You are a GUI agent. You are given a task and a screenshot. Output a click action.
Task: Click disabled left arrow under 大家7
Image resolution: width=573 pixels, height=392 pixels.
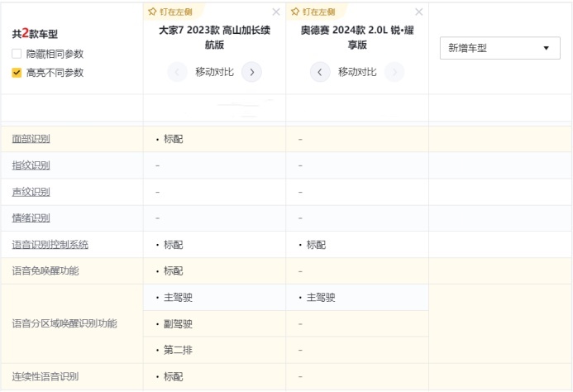coord(177,72)
